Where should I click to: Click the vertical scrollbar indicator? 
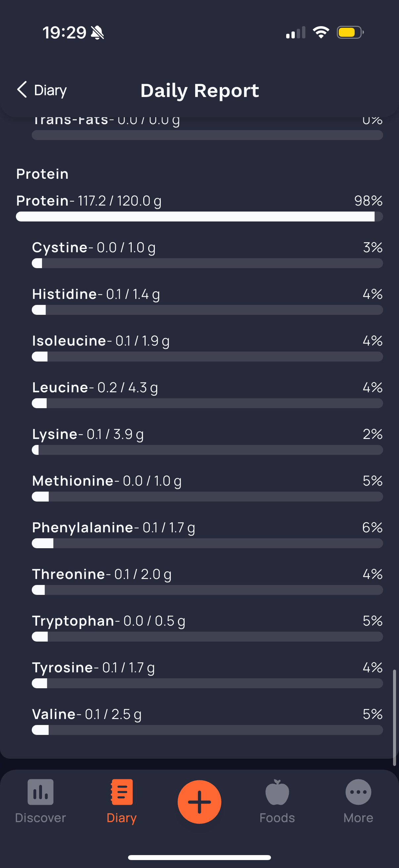394,718
